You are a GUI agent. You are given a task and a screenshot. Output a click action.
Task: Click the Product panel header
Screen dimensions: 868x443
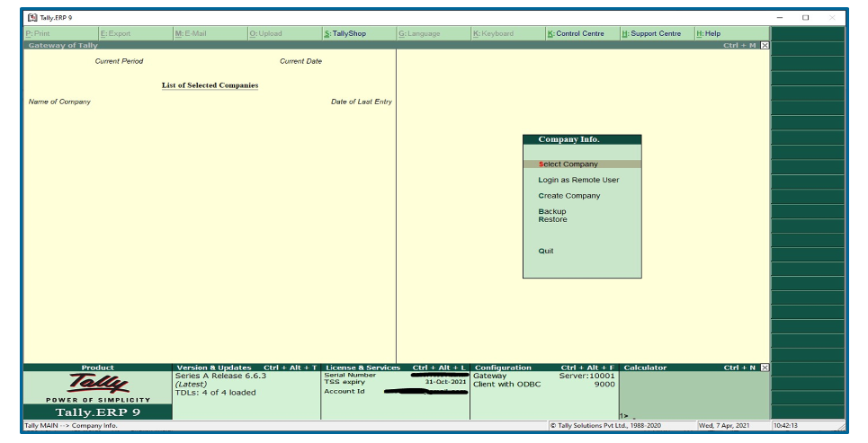(97, 368)
